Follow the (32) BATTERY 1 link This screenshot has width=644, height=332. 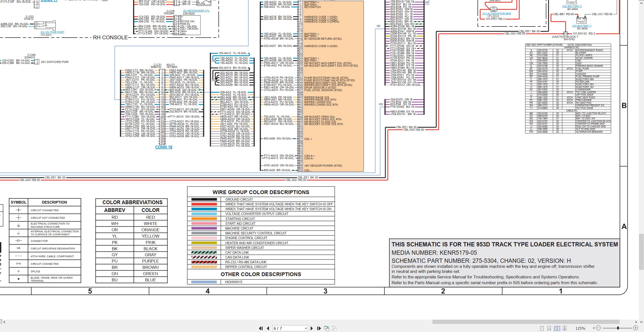(x=582, y=26)
